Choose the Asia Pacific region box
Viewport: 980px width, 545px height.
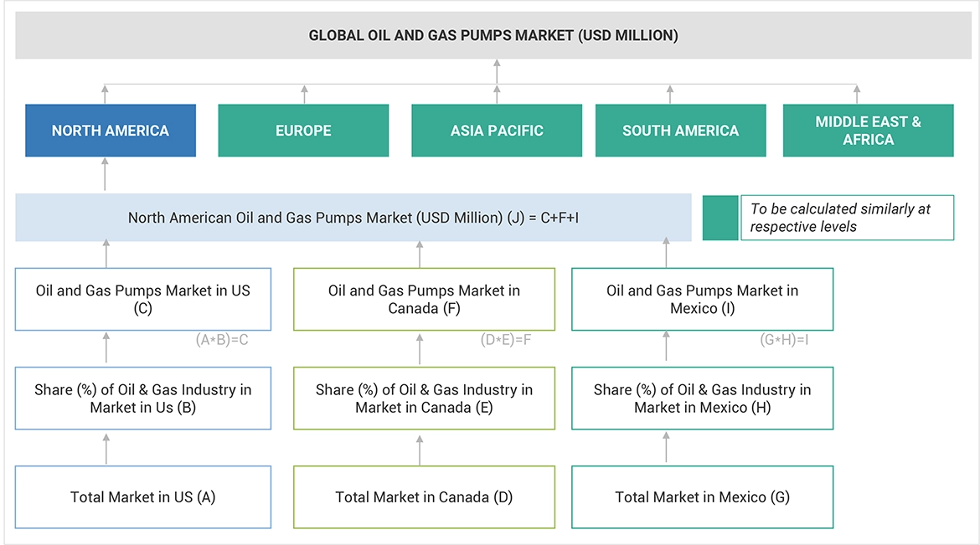pyautogui.click(x=497, y=131)
